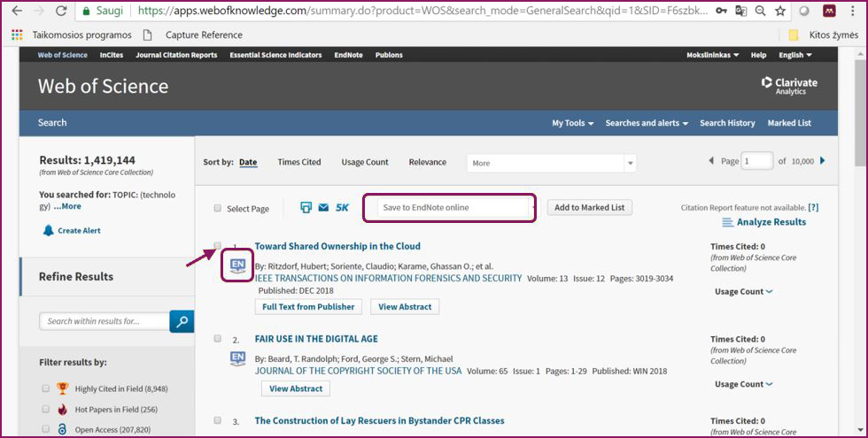Check the Select Page checkbox
The image size is (868, 438).
218,209
